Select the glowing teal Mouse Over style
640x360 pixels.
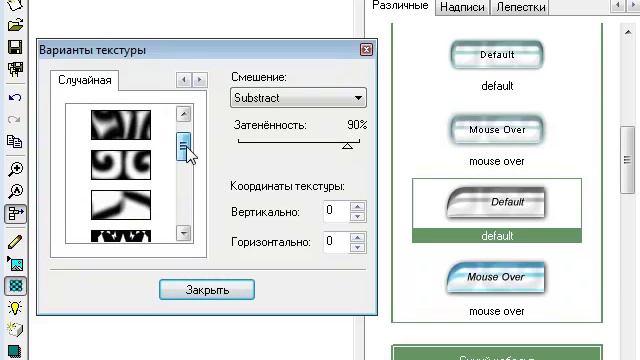497,130
